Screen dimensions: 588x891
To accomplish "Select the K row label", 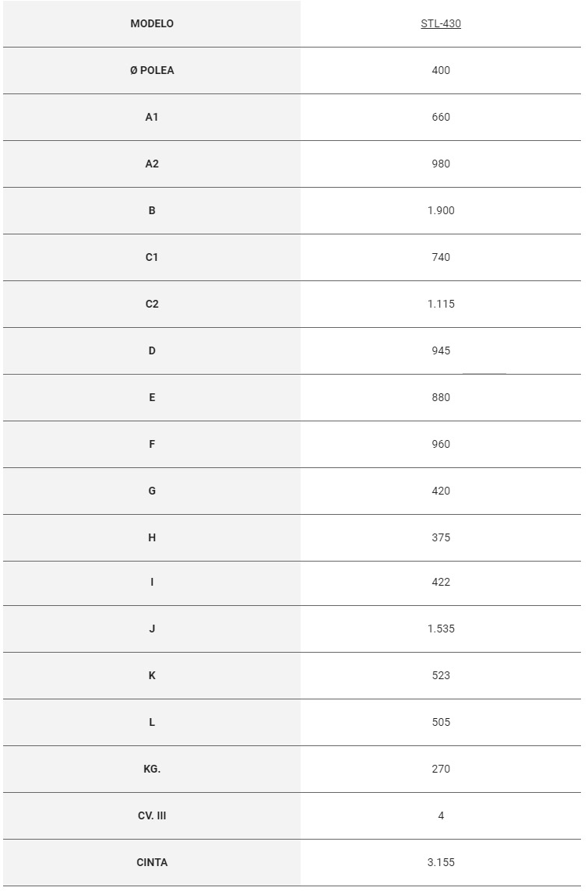I will click(x=152, y=675).
